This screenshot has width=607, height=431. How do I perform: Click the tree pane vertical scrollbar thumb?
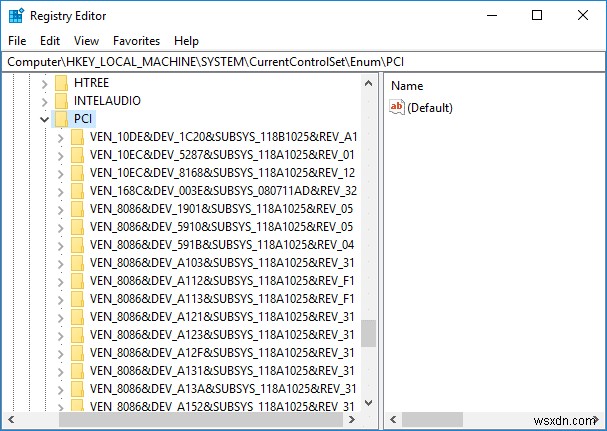(x=369, y=333)
